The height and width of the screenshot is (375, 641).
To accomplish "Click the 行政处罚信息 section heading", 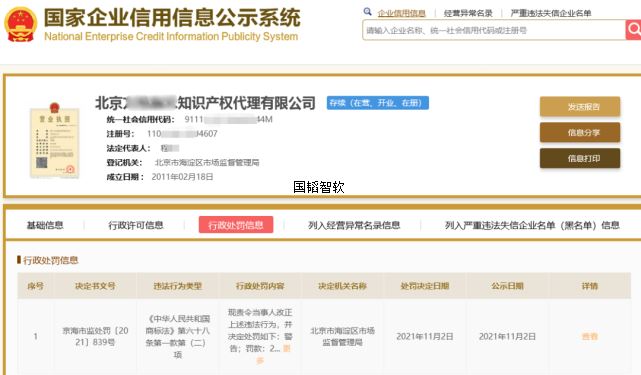I will click(x=50, y=260).
